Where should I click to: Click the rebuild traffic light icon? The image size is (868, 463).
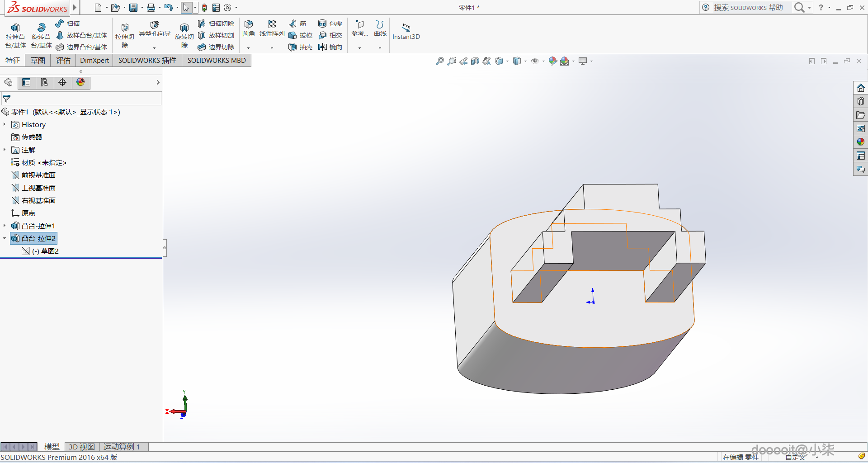[204, 8]
